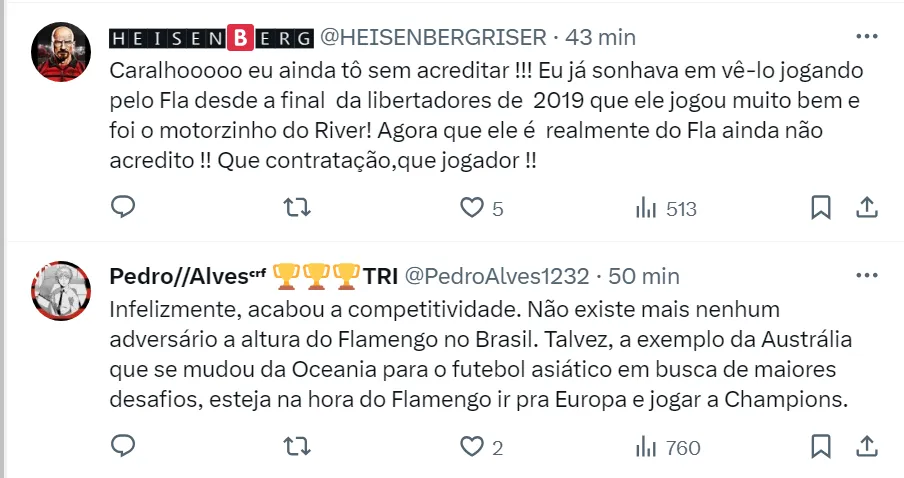Reply to the HEISENBERG tweet

pyautogui.click(x=123, y=206)
